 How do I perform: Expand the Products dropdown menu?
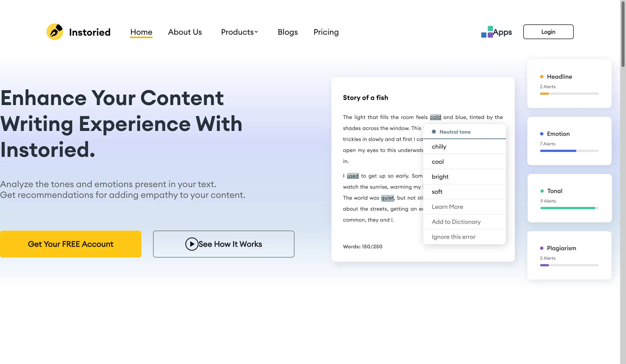coord(240,32)
